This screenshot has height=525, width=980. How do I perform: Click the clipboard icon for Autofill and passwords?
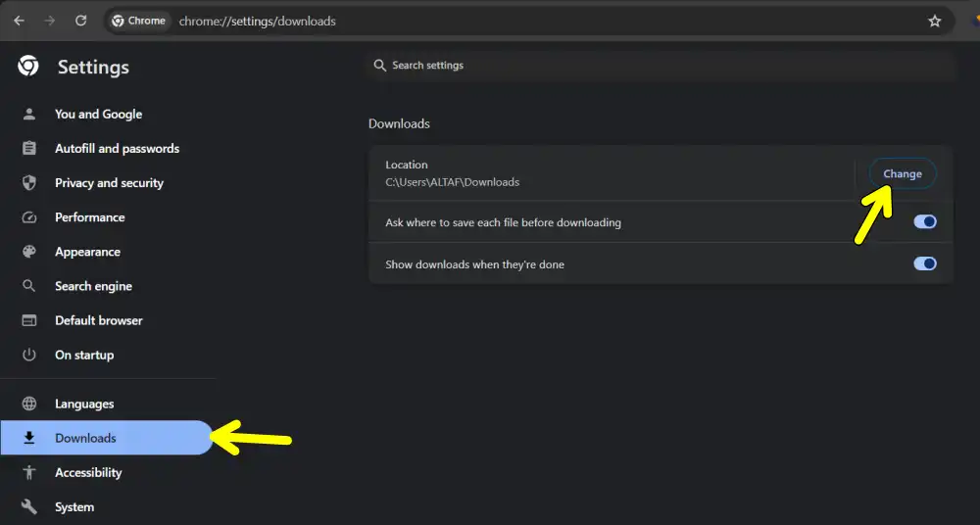[28, 148]
